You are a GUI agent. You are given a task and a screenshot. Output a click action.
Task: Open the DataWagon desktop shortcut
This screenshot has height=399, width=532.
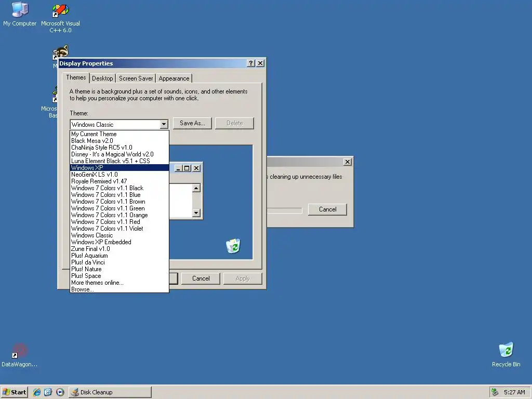[19, 355]
